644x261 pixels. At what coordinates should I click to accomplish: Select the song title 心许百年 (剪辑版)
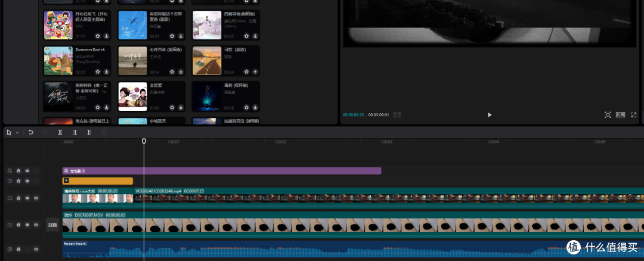pos(166,49)
